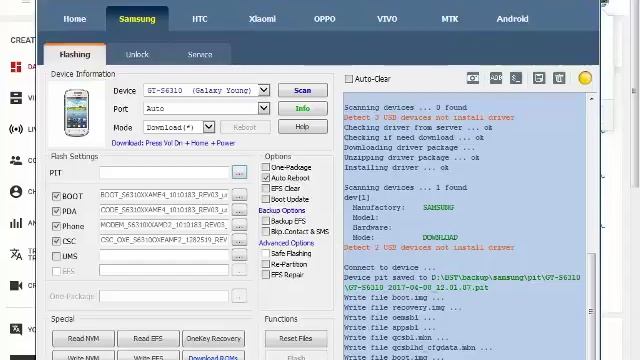Enable the EFS Clear option
The height and width of the screenshot is (360, 640).
pyautogui.click(x=266, y=188)
